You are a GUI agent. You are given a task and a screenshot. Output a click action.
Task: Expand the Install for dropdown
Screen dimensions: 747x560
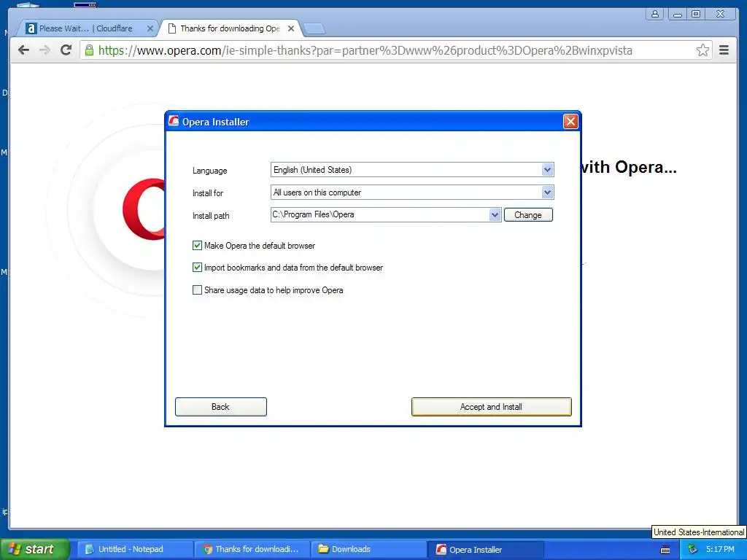(x=547, y=192)
